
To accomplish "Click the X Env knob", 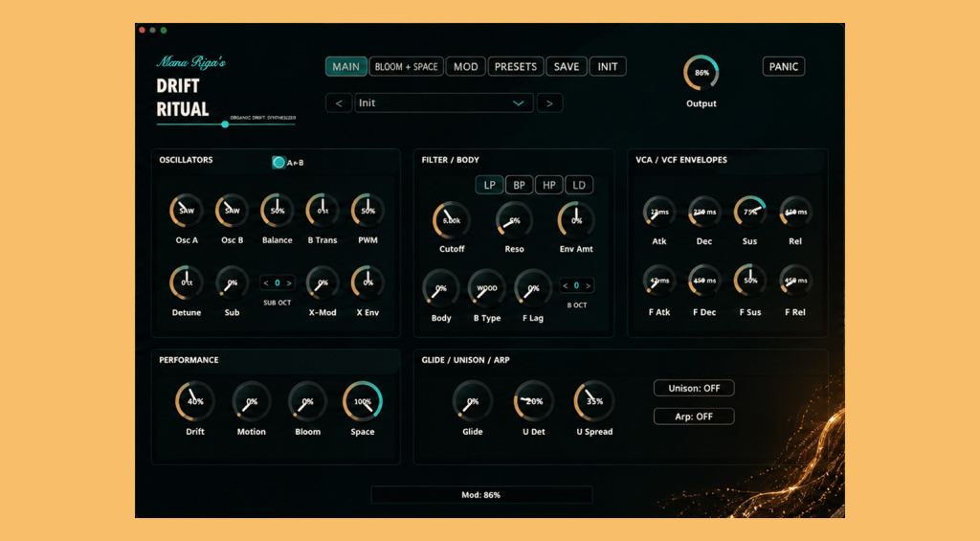I will (367, 282).
